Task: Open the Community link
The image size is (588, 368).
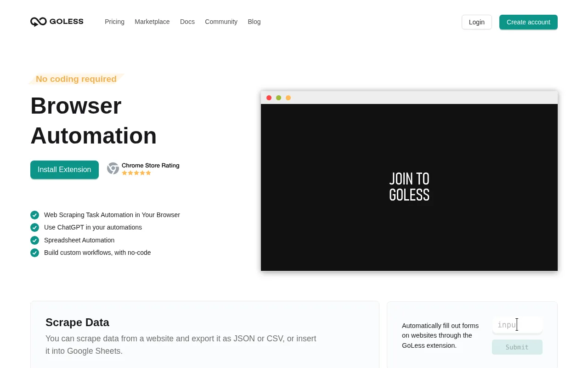Action: pyautogui.click(x=221, y=22)
